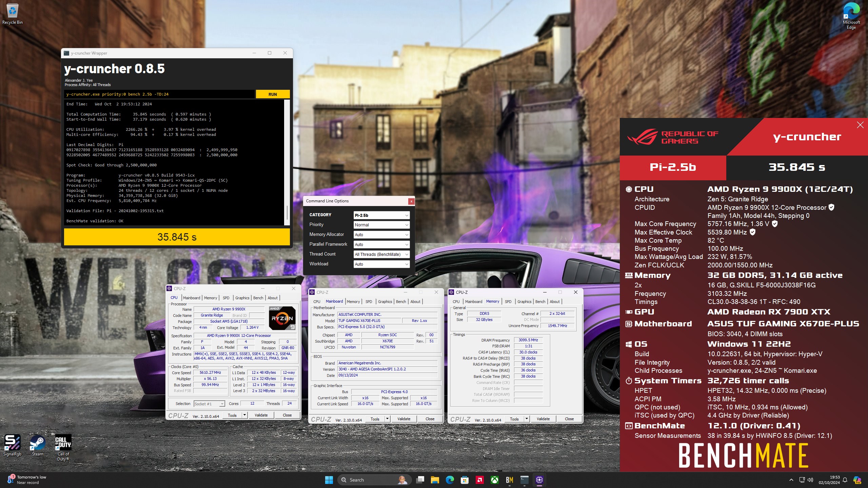
Task: Open Edge browser from taskbar
Action: point(450,480)
